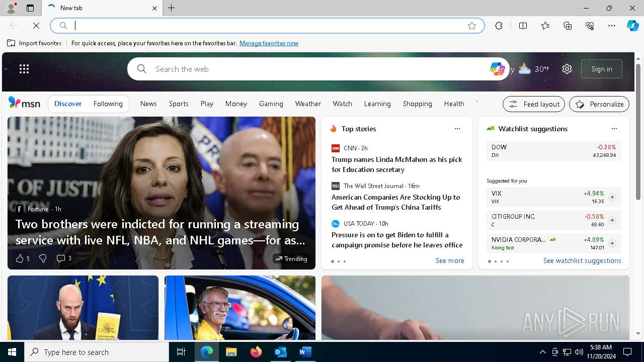Open the Weather category

308,104
